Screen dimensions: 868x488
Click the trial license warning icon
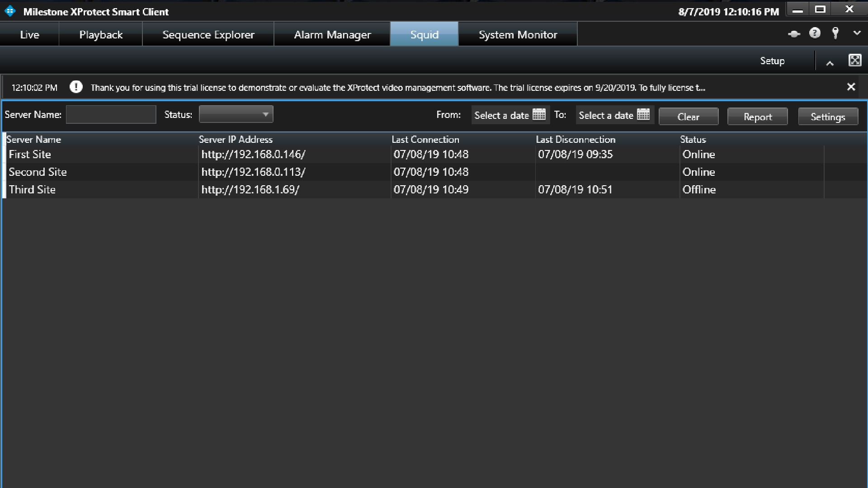(x=76, y=87)
